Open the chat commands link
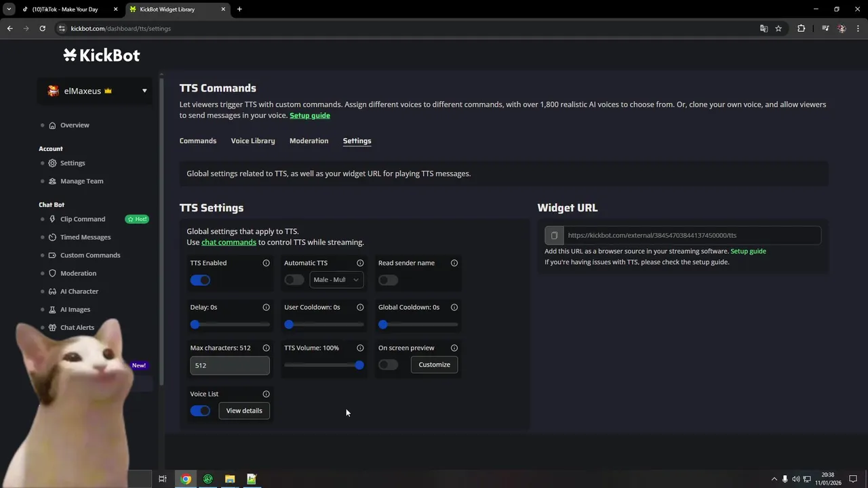The height and width of the screenshot is (488, 868). (229, 243)
